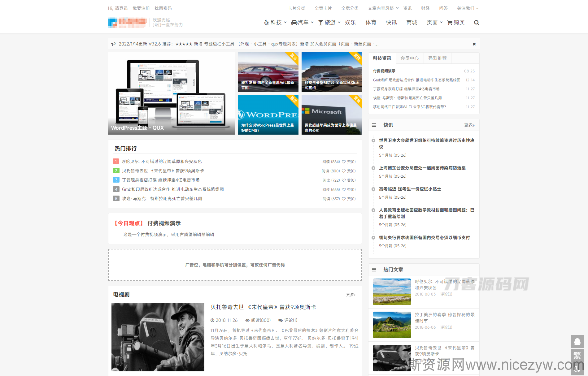Dismiss the announcement bar with the X icon
This screenshot has width=588, height=376.
coord(474,44)
